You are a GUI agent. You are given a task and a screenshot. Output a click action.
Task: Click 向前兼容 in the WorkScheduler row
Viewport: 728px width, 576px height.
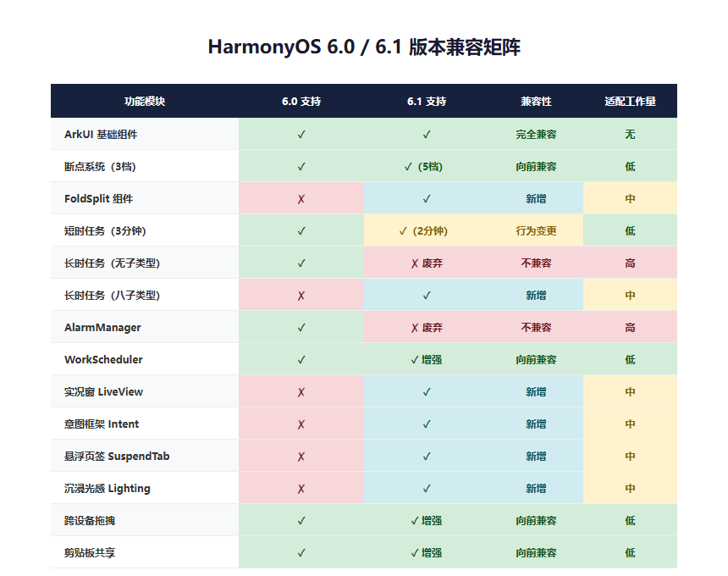point(536,359)
